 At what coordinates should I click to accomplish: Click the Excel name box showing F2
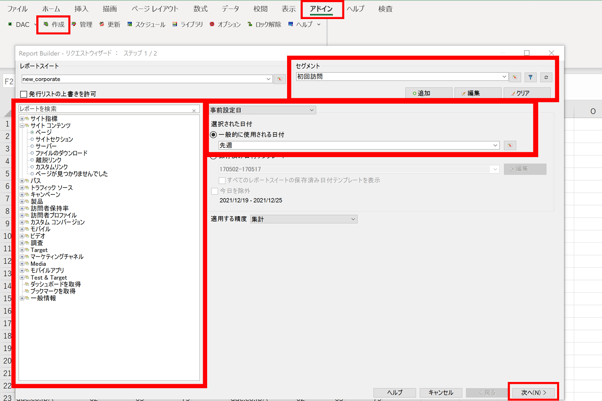pos(9,81)
